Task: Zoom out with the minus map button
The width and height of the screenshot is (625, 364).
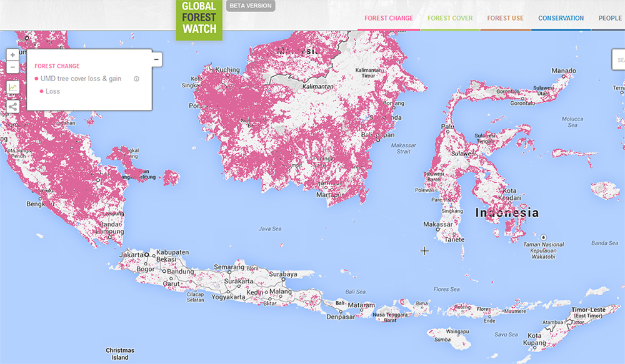Action: 12,67
